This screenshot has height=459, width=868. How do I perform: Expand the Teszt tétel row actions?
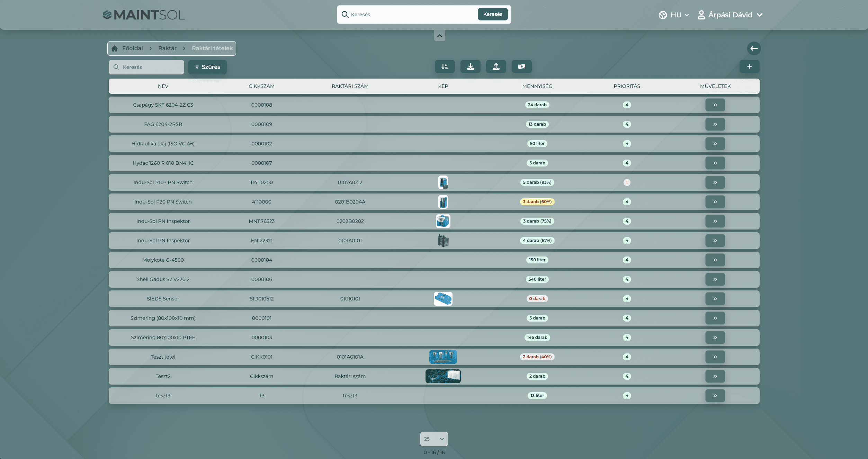(x=715, y=357)
